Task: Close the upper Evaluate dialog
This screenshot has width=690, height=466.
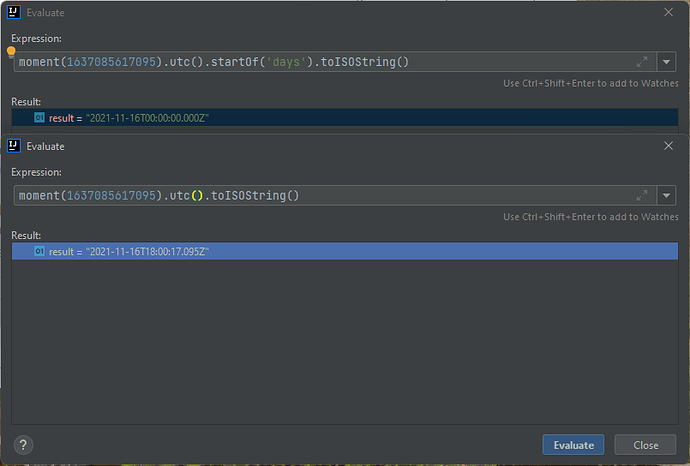Action: click(668, 12)
